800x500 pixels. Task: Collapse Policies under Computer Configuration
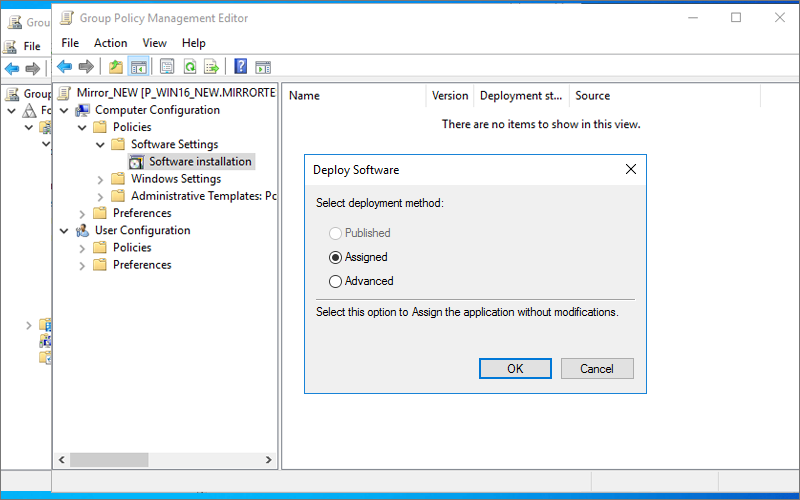coord(82,128)
